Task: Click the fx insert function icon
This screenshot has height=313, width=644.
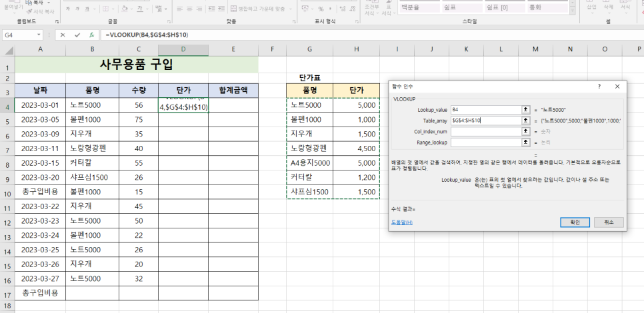Action: (92, 35)
